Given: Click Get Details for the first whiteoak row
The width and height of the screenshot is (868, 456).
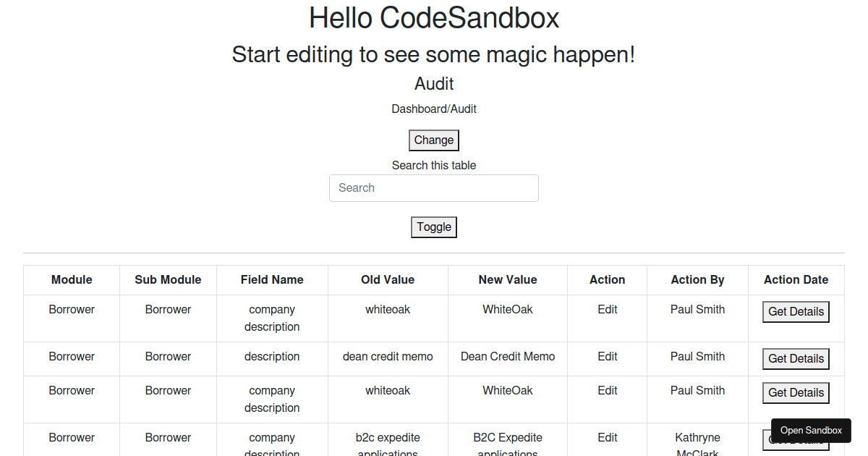Looking at the screenshot, I should pos(796,311).
